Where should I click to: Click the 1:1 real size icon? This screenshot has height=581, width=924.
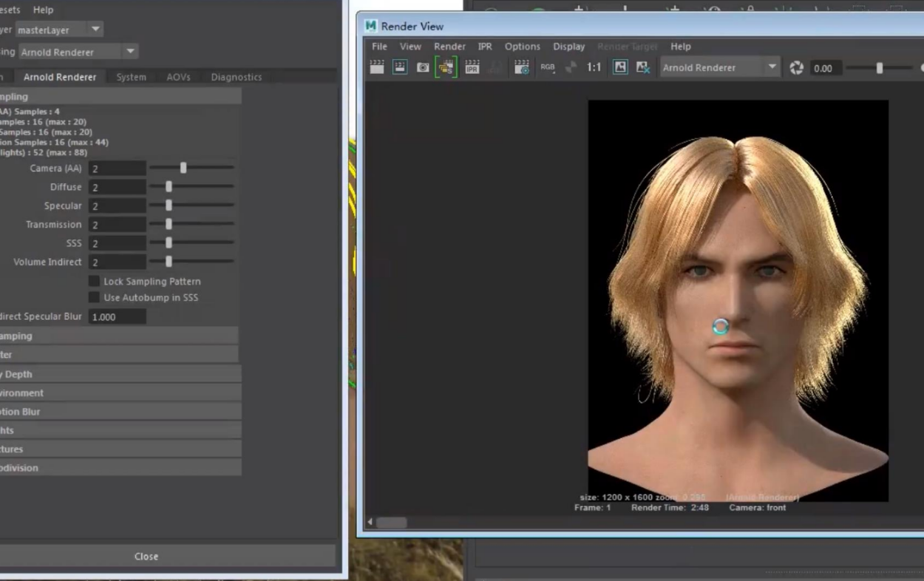594,67
